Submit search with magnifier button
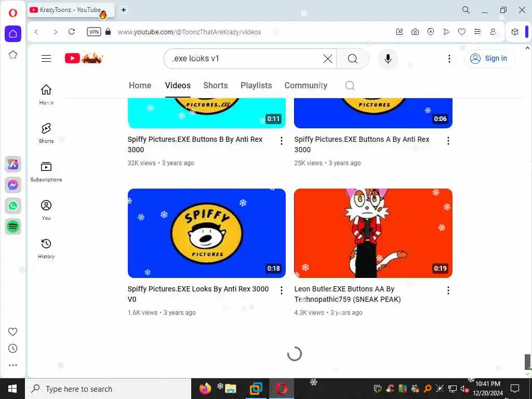 353,59
